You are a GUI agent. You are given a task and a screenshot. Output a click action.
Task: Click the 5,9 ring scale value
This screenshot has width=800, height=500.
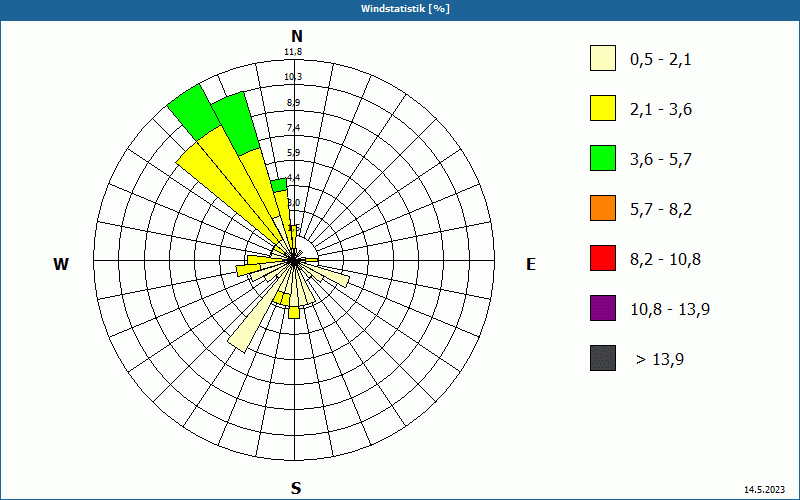[293, 153]
